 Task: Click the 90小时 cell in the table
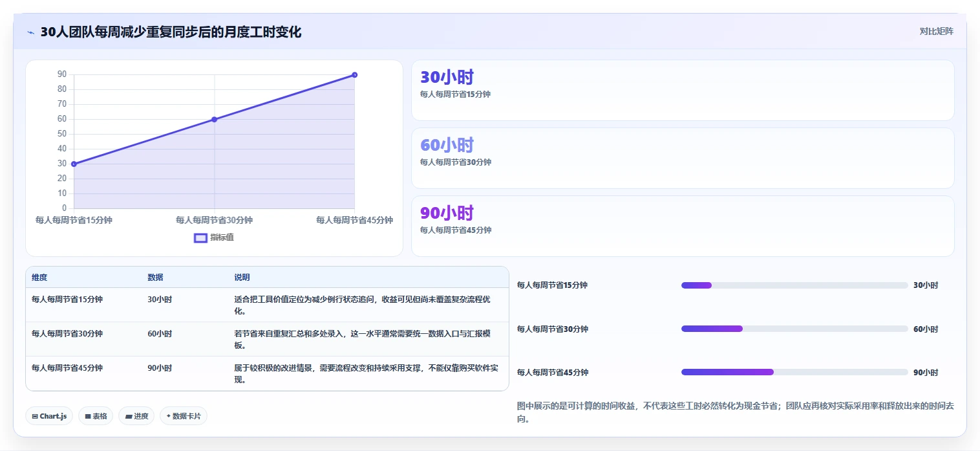(x=160, y=368)
